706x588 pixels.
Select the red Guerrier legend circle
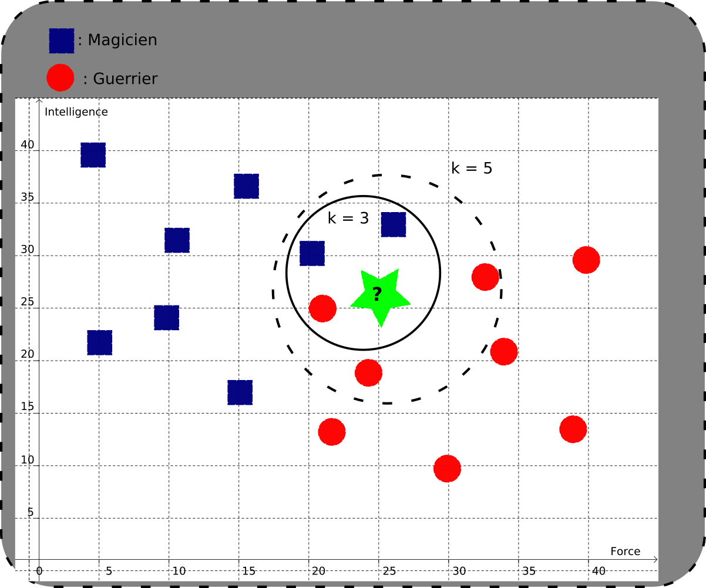click(60, 78)
